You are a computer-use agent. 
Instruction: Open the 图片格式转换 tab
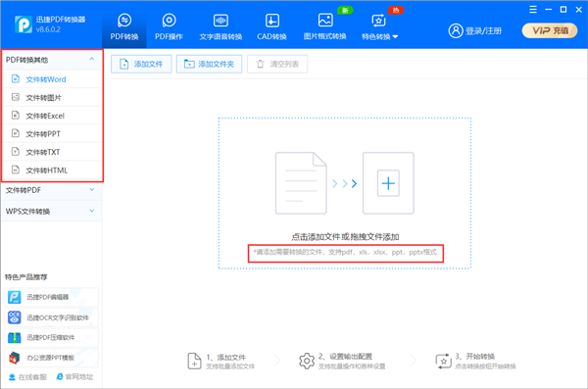324,26
